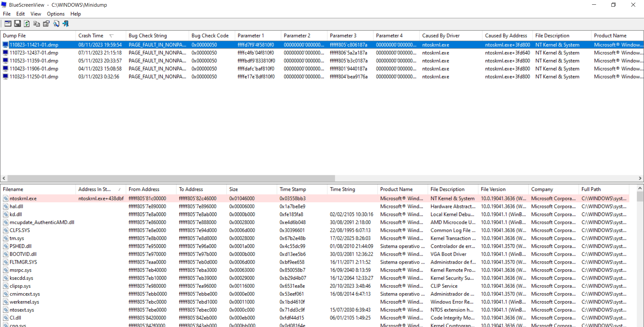Select the 110323-11250-01.dmp row

coord(322,76)
